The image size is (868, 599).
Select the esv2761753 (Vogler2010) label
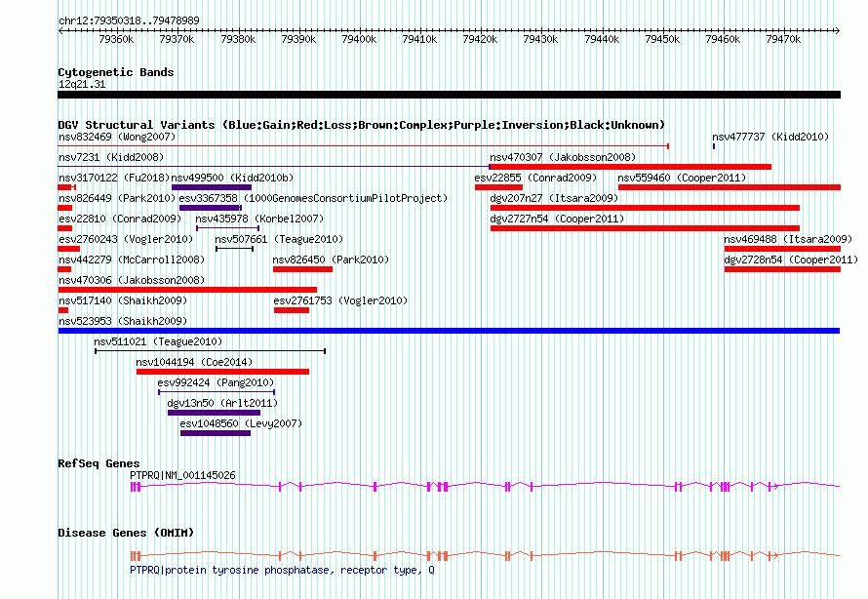340,300
